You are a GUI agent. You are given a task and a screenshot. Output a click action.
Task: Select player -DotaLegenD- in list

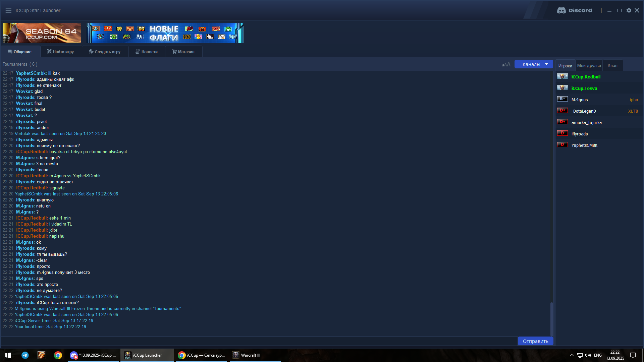click(x=599, y=111)
